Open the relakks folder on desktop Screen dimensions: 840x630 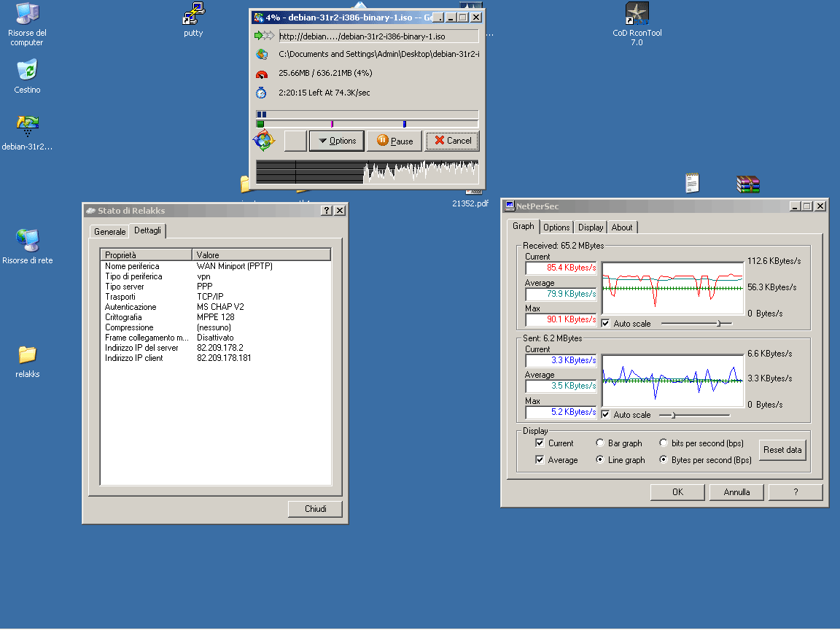click(x=27, y=355)
